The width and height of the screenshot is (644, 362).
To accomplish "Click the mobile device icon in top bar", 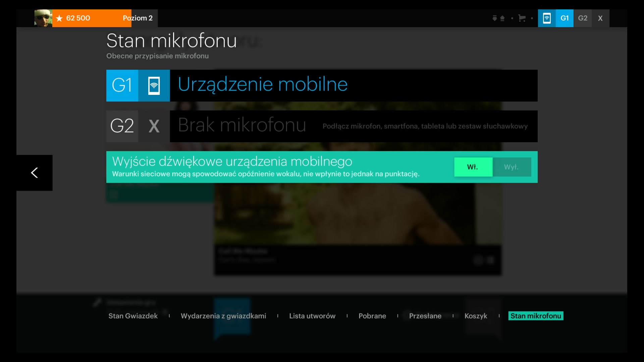I will [547, 18].
